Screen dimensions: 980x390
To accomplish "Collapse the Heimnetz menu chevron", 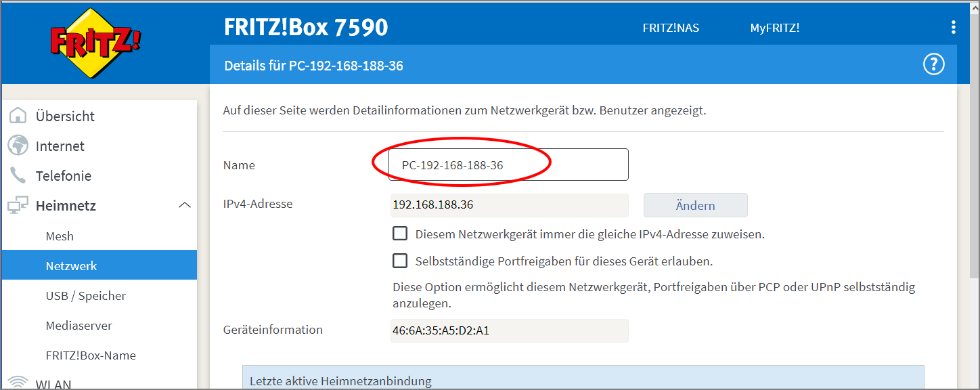I will tap(184, 205).
